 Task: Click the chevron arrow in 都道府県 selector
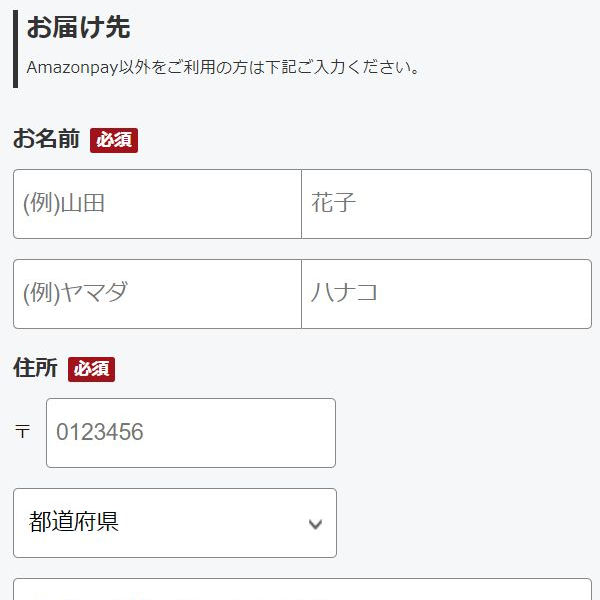(316, 524)
